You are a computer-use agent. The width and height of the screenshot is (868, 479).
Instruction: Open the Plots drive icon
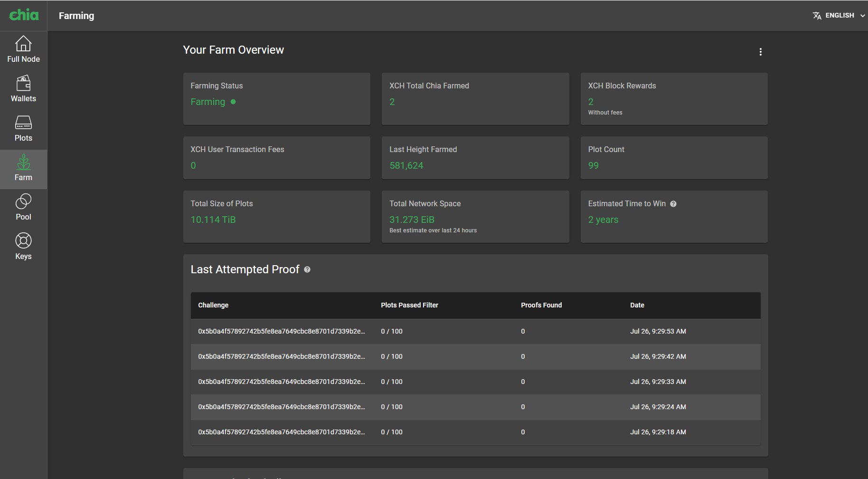[x=23, y=123]
